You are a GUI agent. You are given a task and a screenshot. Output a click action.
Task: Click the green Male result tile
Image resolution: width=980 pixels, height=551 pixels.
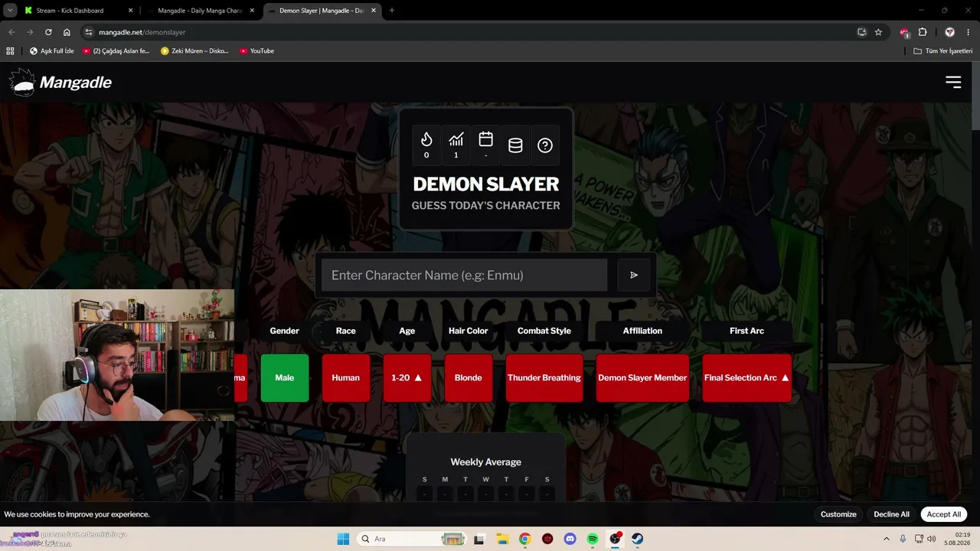[285, 377]
